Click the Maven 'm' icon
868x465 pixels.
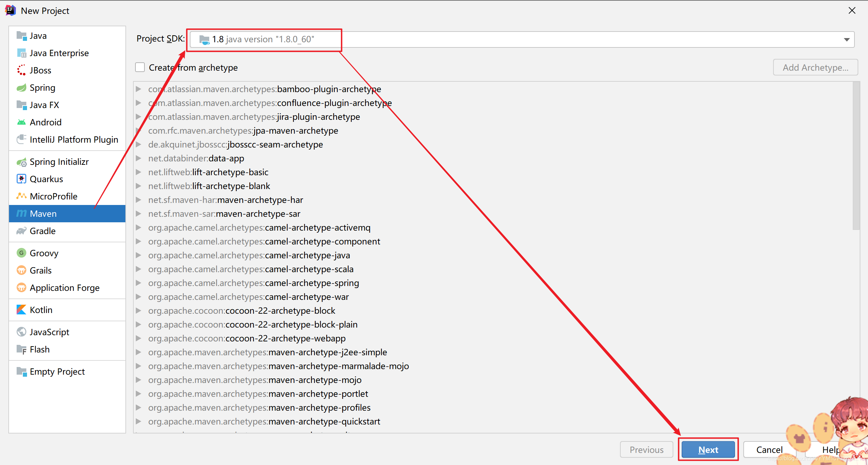pyautogui.click(x=21, y=214)
